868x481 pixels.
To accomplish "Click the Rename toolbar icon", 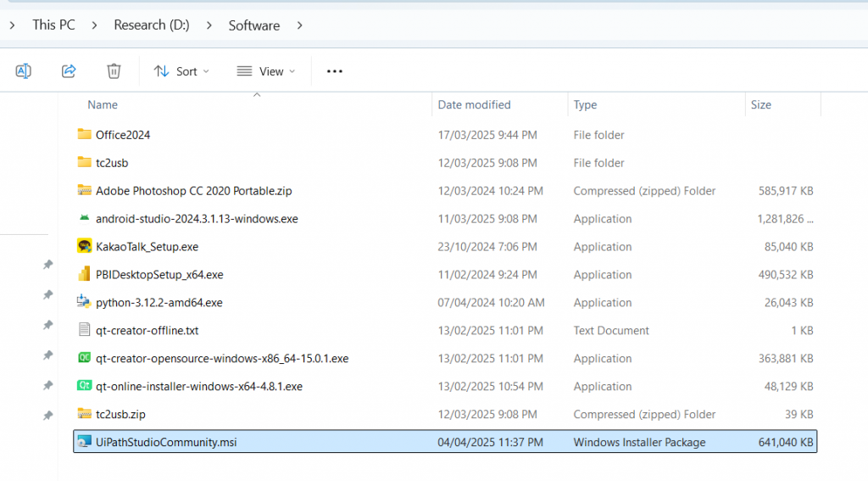I will click(x=23, y=71).
